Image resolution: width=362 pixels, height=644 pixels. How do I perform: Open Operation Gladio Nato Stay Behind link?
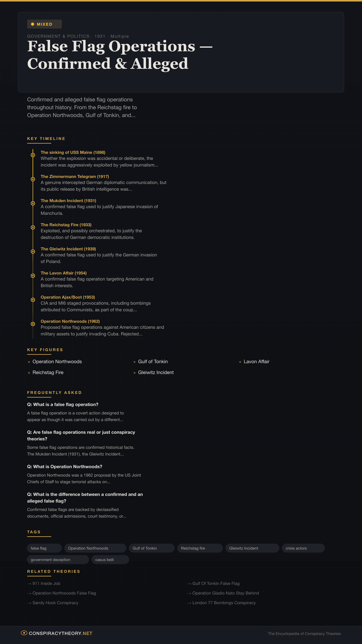(x=225, y=593)
